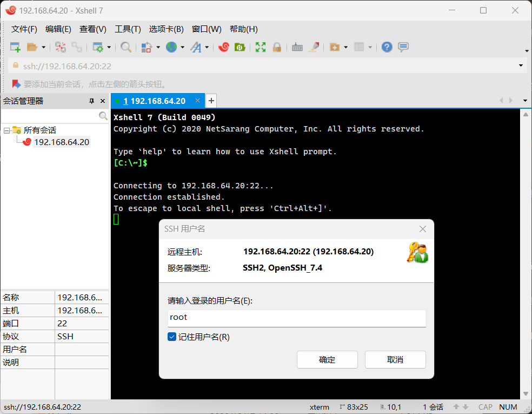Click the username field containing root

tap(297, 318)
